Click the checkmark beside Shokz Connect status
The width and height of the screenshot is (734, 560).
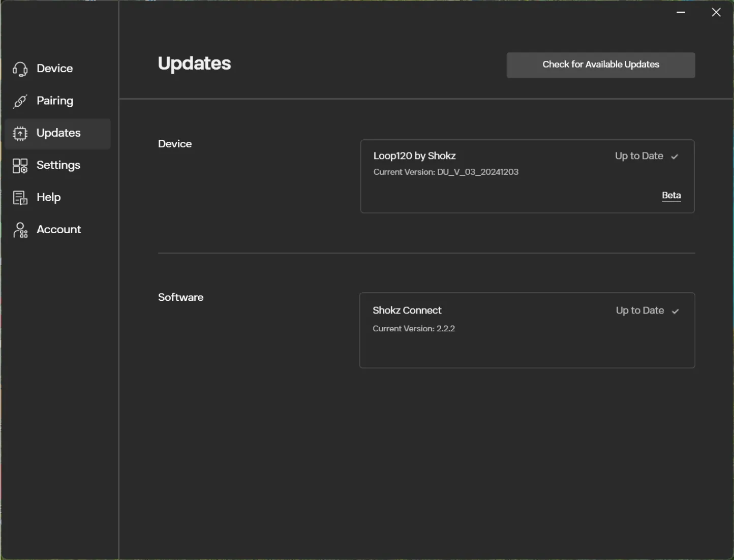[675, 311]
